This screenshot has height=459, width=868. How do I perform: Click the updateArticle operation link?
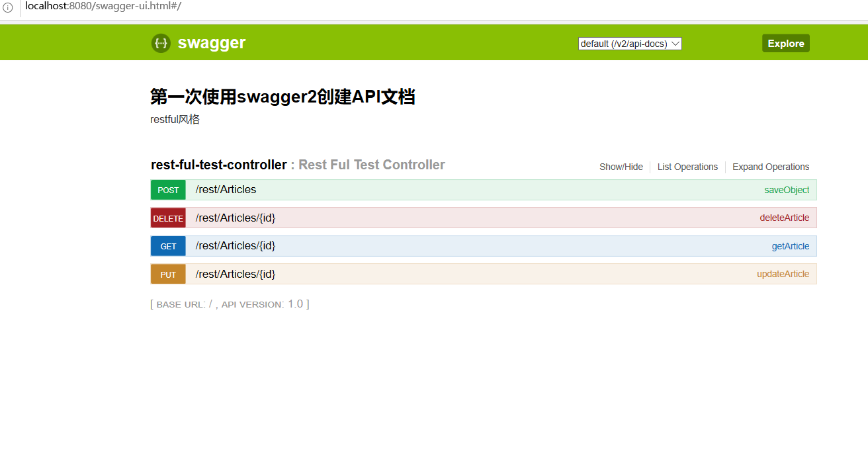pos(783,274)
